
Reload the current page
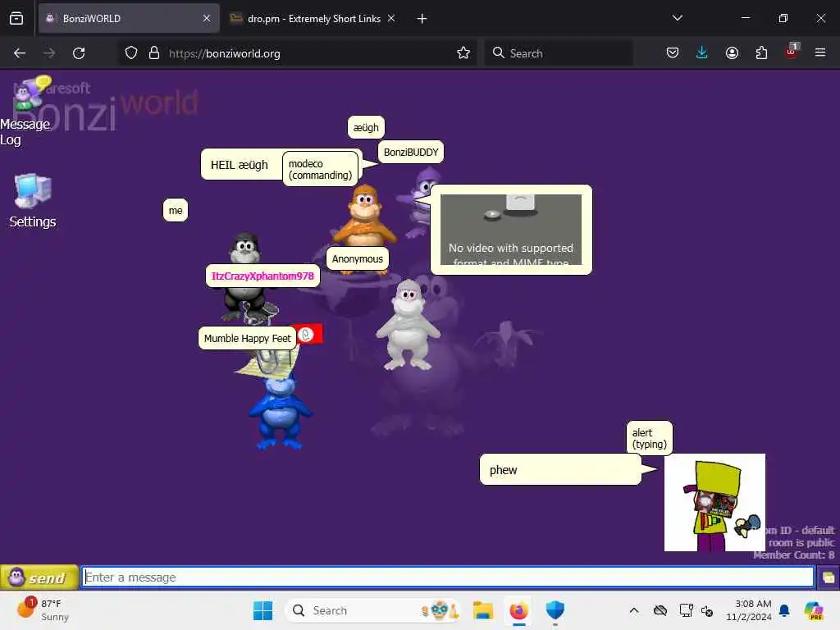tap(79, 53)
